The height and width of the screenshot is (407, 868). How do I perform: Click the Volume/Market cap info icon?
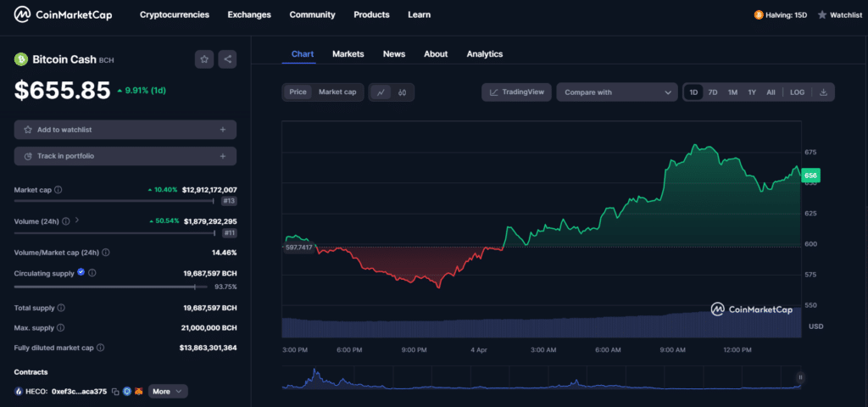pos(106,253)
